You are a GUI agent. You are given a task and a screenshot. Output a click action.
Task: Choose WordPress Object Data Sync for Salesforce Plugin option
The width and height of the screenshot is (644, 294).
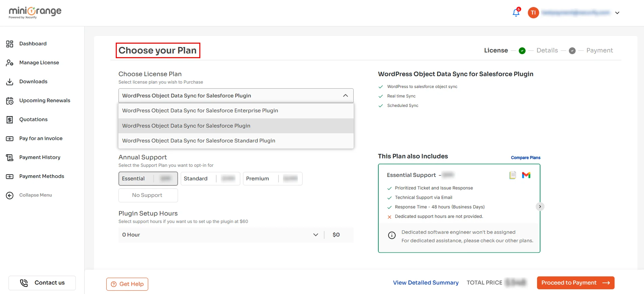click(236, 126)
